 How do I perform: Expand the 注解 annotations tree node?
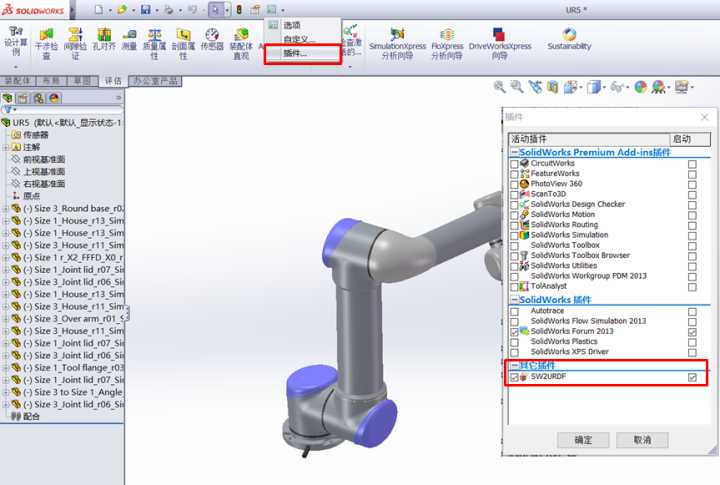(6, 147)
